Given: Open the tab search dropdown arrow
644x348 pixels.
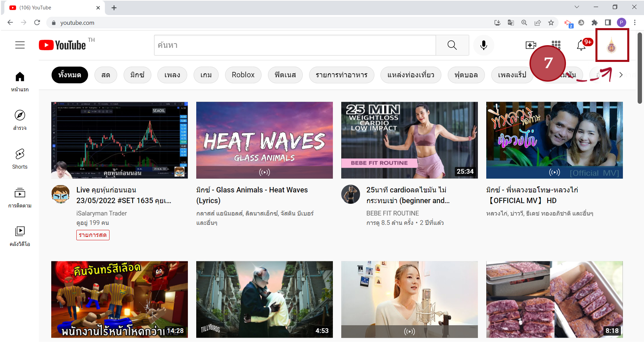Looking at the screenshot, I should click(x=577, y=7).
